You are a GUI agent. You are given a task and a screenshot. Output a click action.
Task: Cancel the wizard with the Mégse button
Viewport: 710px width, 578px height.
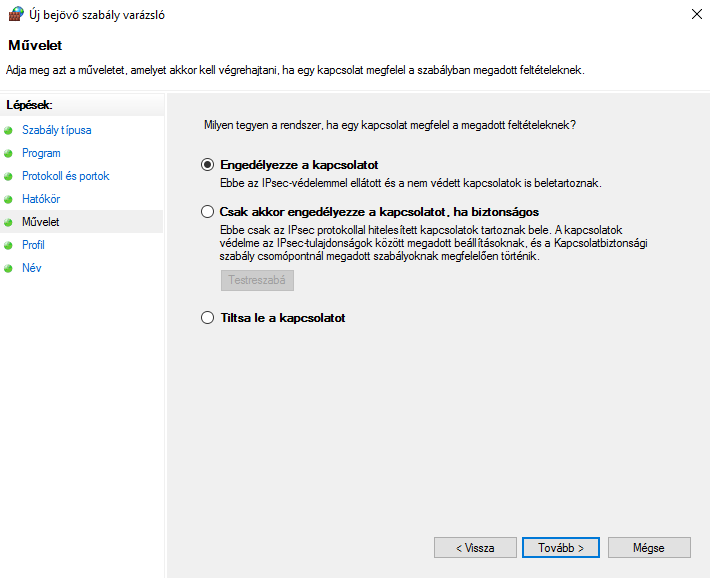click(648, 548)
